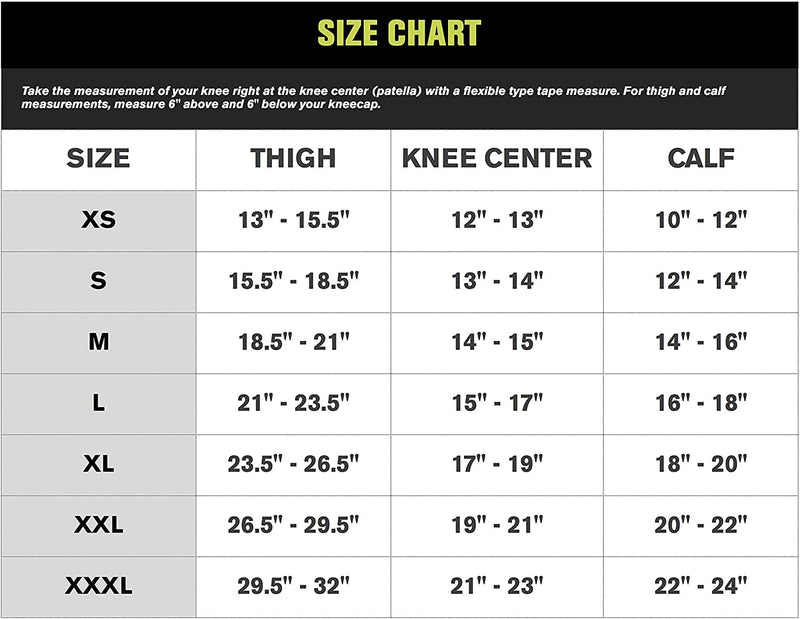The image size is (800, 619).
Task: Choose the L size row label
Action: coord(98,403)
